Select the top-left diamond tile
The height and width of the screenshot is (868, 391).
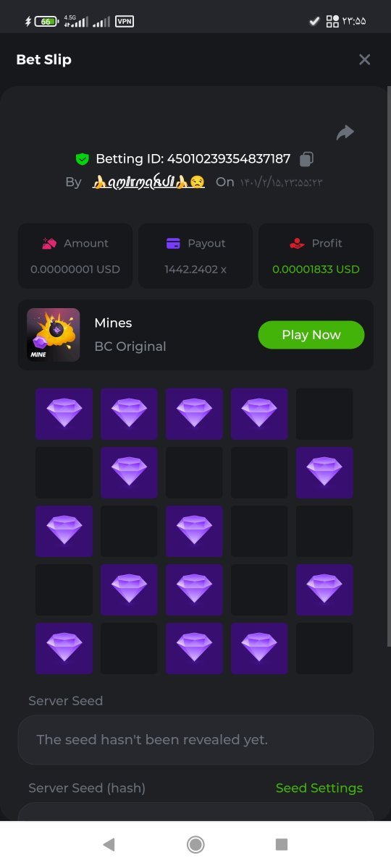pyautogui.click(x=64, y=414)
